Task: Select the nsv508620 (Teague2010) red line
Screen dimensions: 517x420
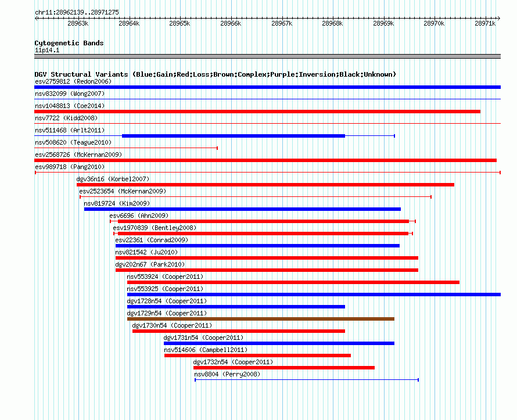Action: coord(126,148)
